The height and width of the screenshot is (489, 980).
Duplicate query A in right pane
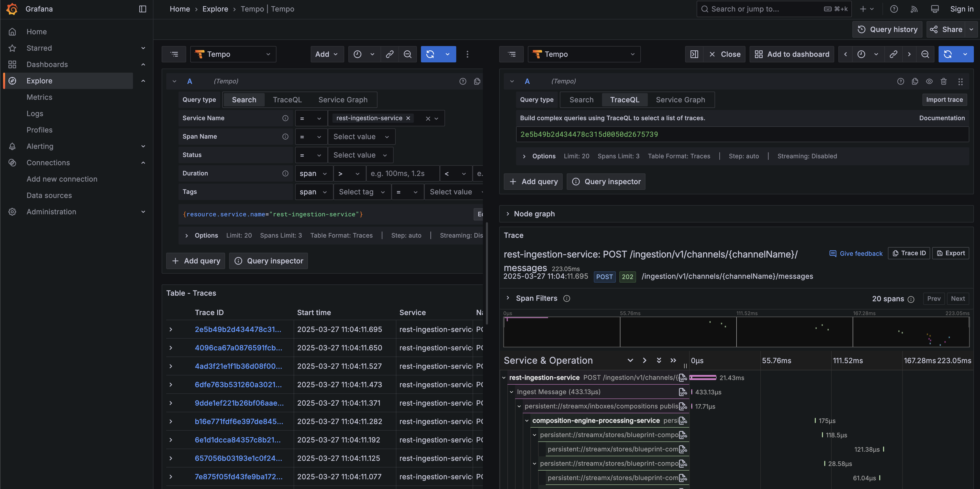point(915,81)
